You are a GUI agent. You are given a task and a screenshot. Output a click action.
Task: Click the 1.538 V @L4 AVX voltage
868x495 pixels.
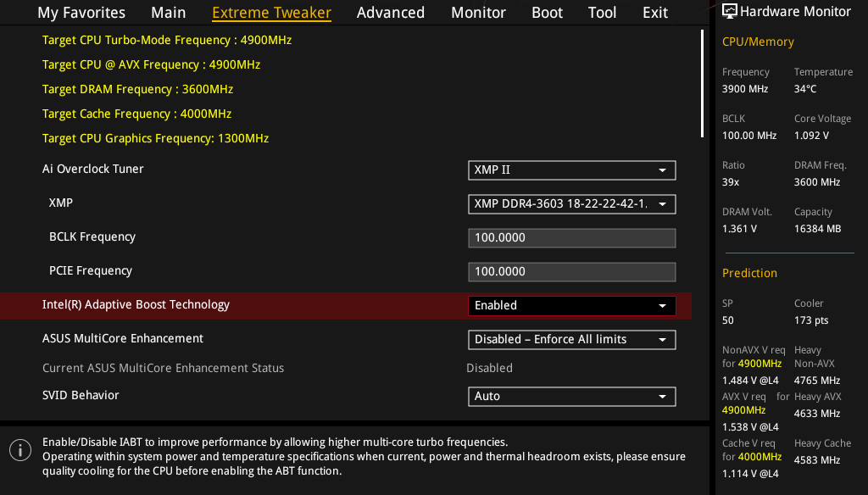[x=750, y=427]
